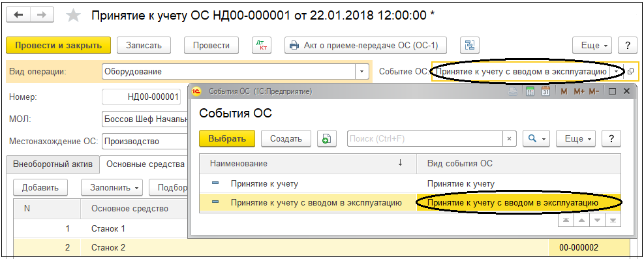Image resolution: width=644 pixels, height=259 pixels.
Task: Click the Подбор button
Action: 168,188
